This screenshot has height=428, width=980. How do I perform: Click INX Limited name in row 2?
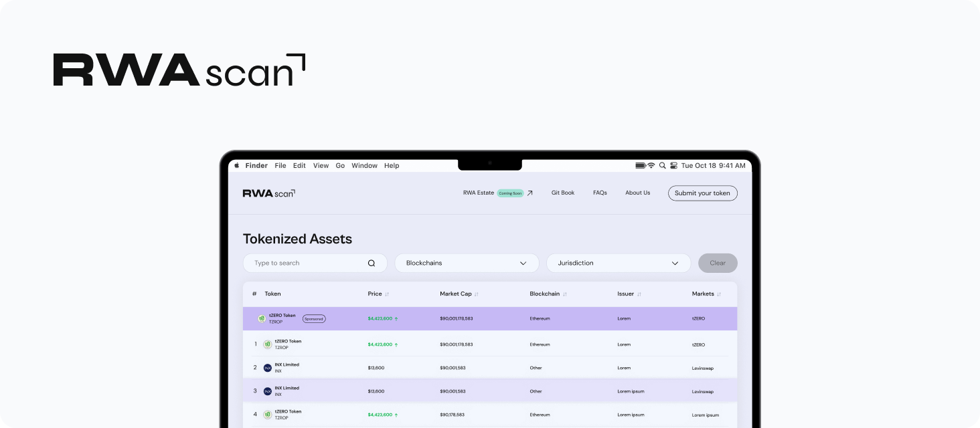pos(287,365)
